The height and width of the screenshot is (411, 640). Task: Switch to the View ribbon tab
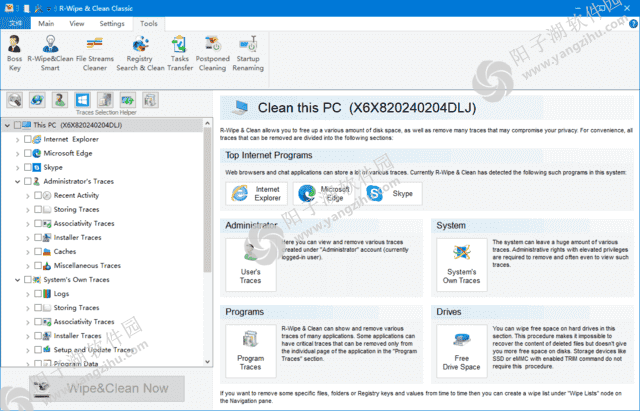click(x=77, y=24)
